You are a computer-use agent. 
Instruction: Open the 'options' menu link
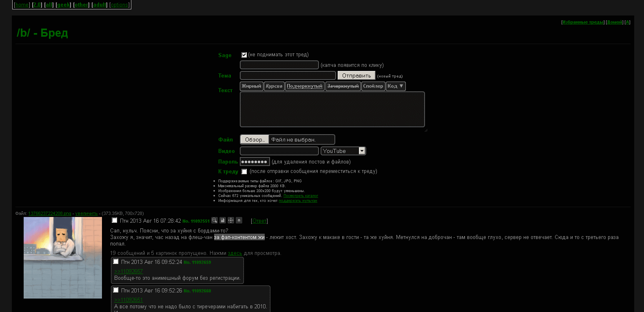coord(120,5)
